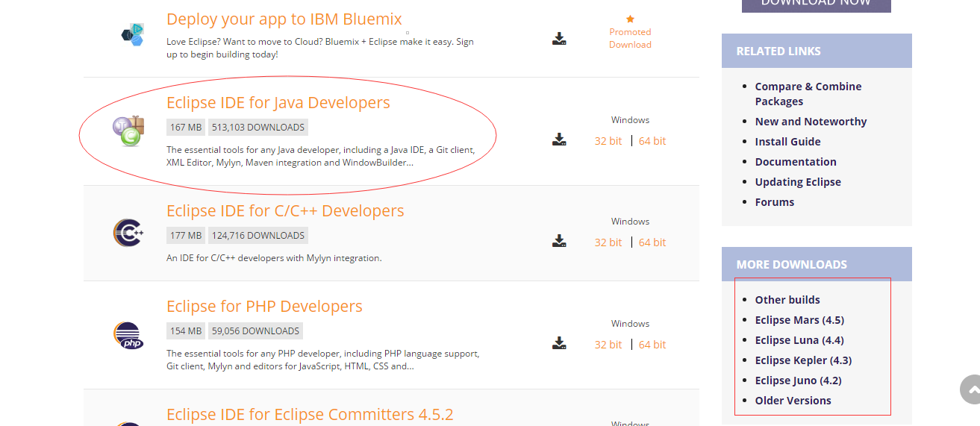Select 64 bit for Java Developers package
The image size is (980, 426).
(652, 141)
